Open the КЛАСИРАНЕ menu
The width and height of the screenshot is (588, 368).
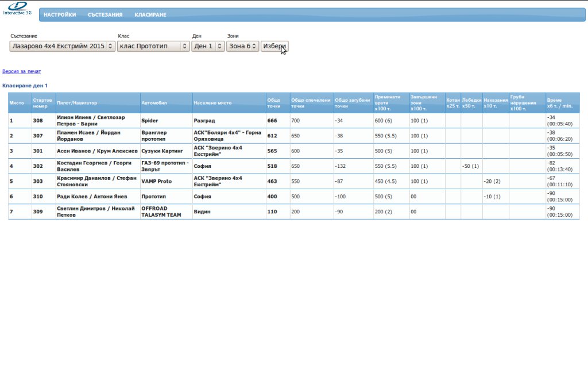point(150,15)
